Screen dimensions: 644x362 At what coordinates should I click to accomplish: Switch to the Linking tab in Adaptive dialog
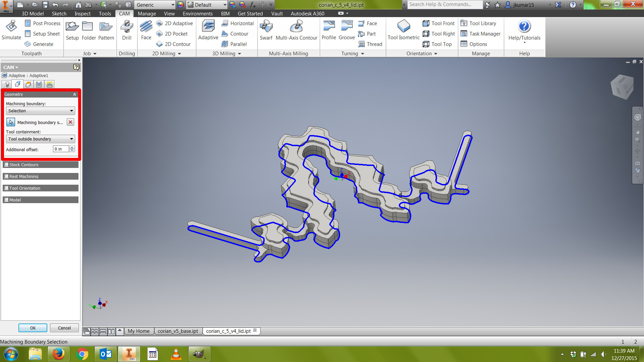(x=50, y=84)
